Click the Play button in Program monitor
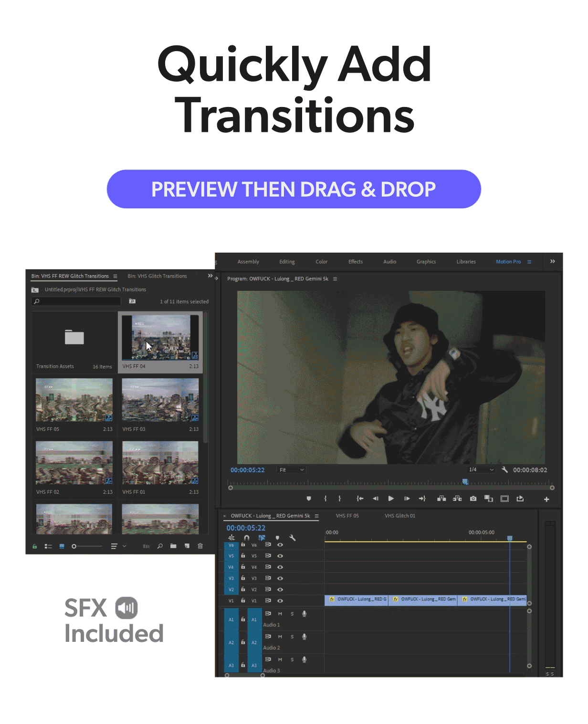Screen dimensions: 588x724 click(391, 499)
